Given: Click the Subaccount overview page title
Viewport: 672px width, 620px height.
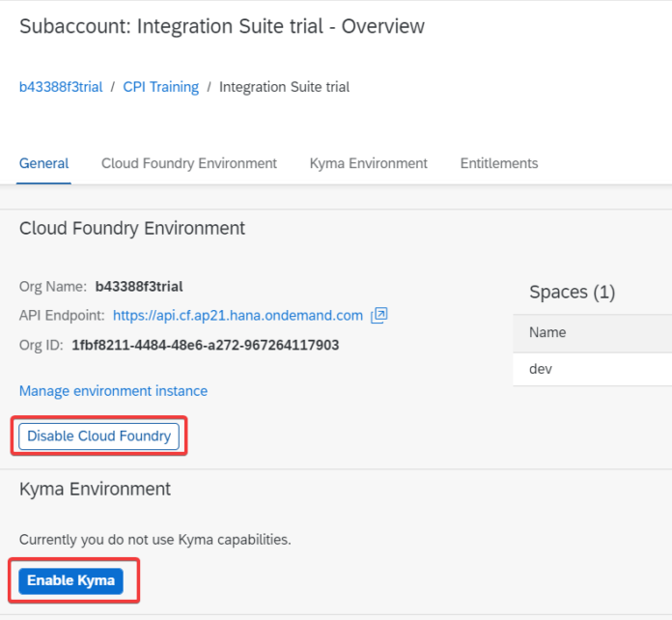Looking at the screenshot, I should click(221, 26).
